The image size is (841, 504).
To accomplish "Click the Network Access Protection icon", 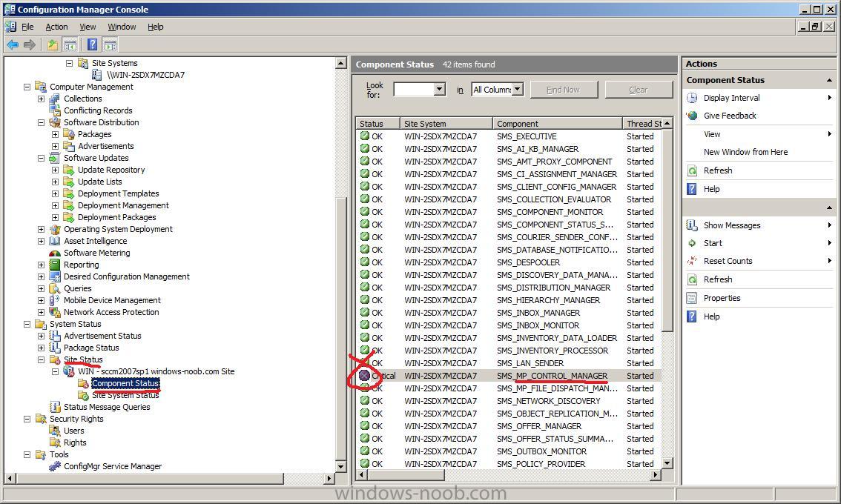I will (54, 312).
